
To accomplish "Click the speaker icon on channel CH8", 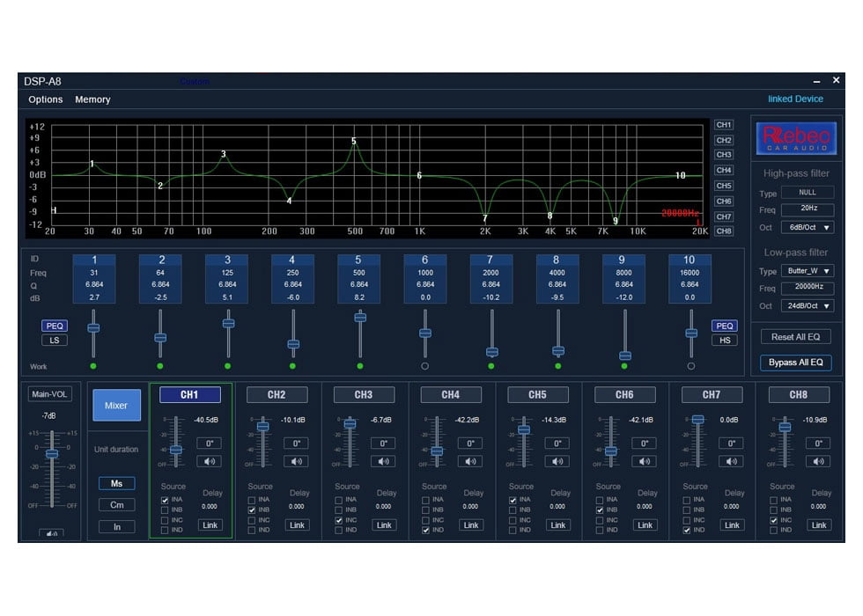I will pyautogui.click(x=818, y=461).
